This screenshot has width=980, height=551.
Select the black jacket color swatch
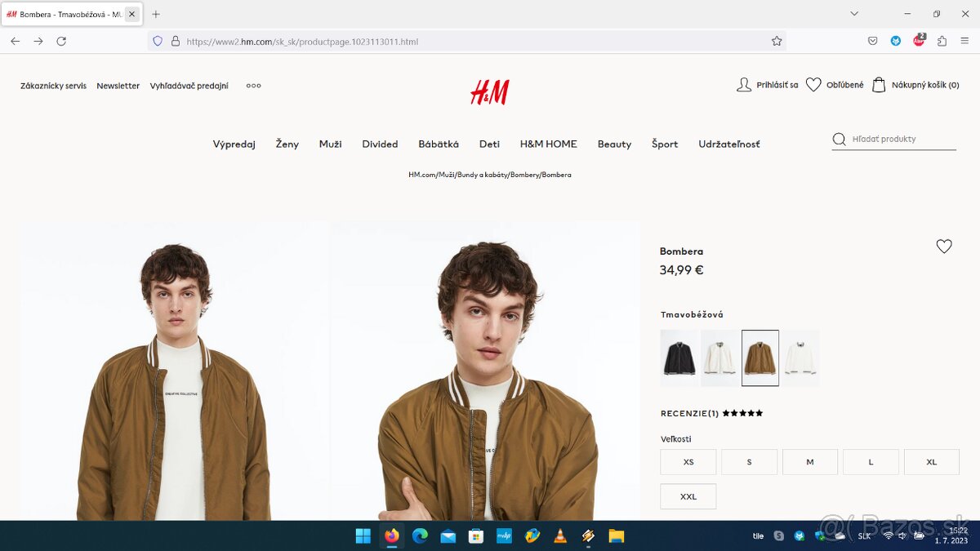679,358
